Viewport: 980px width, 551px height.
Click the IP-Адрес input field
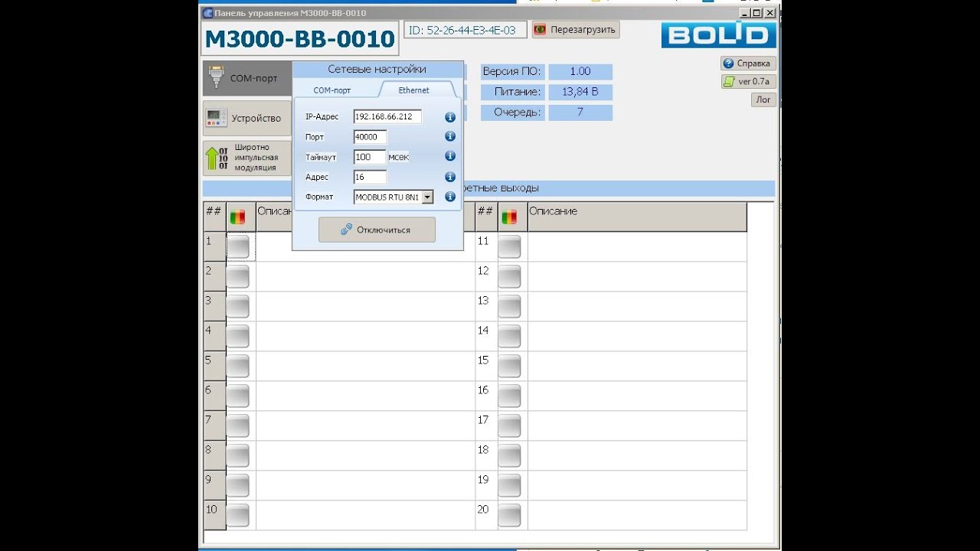387,117
